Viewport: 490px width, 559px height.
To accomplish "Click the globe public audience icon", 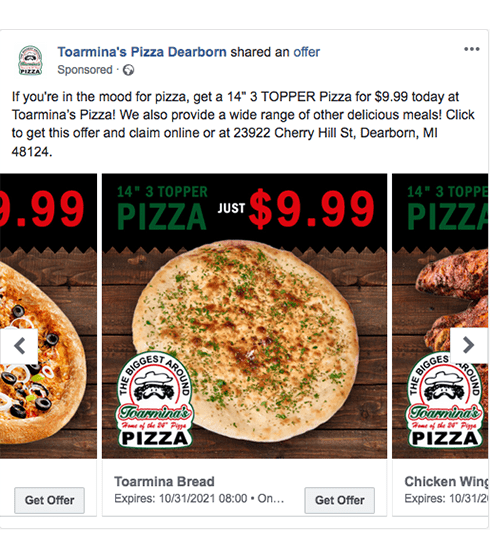I will tap(128, 70).
